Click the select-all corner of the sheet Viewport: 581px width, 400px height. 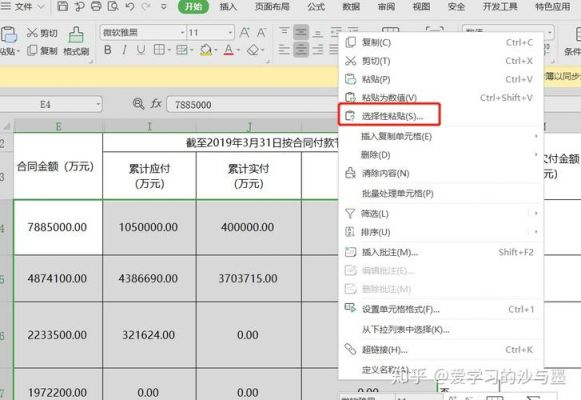click(7, 126)
